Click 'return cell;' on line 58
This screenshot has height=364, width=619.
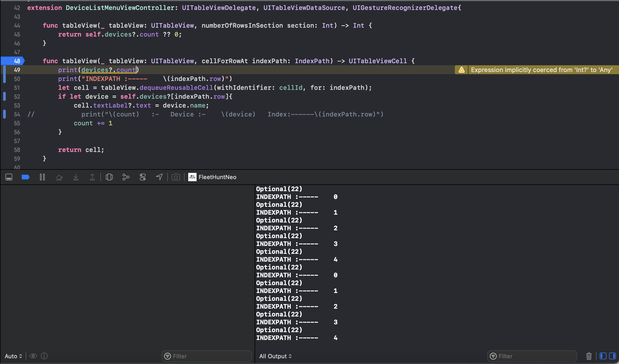point(81,150)
